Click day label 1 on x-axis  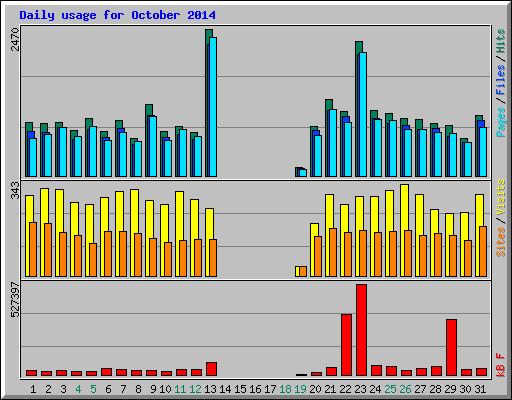click(x=33, y=389)
